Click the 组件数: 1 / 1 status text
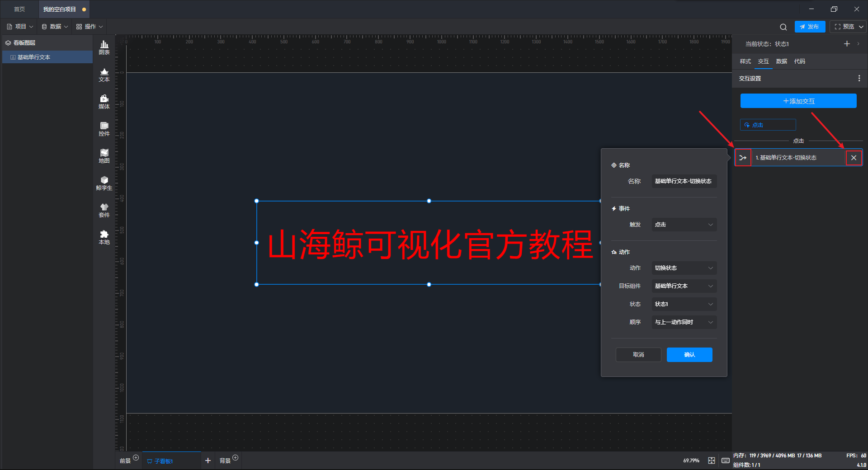 pyautogui.click(x=746, y=465)
